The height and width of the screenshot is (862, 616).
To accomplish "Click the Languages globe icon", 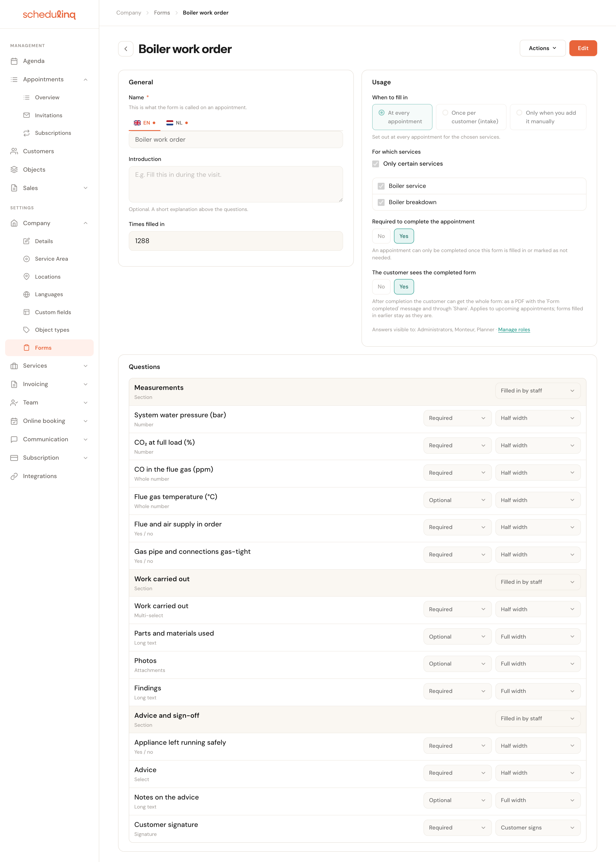I will [x=27, y=294].
